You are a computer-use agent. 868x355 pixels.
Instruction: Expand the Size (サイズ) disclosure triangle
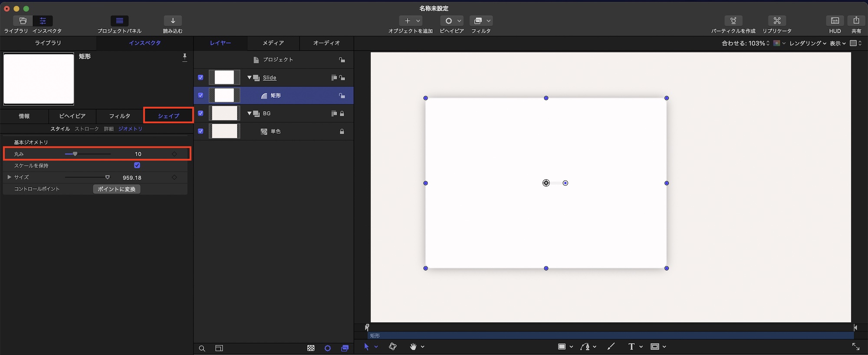click(9, 177)
